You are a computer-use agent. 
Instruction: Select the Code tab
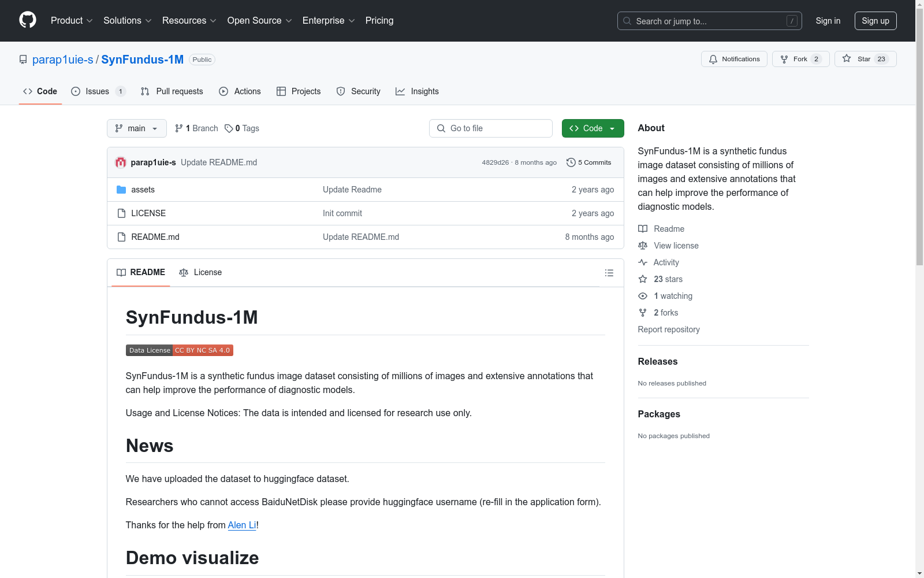click(40, 91)
